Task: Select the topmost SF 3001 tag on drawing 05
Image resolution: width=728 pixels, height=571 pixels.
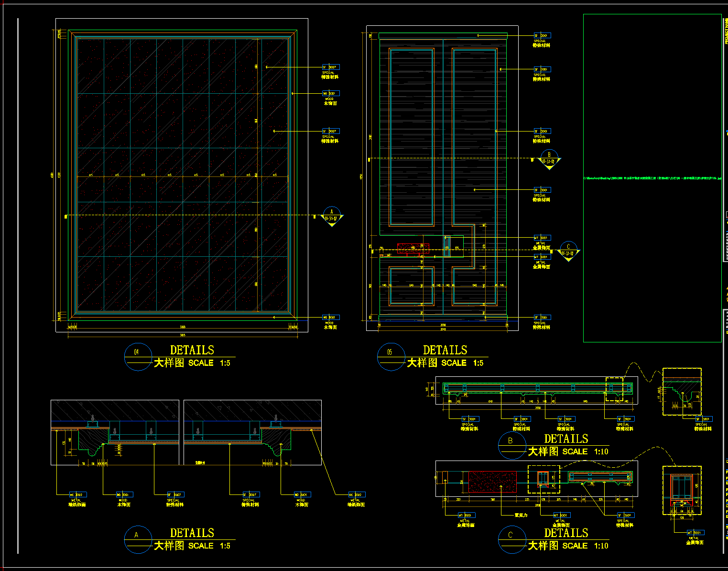Action: point(542,35)
